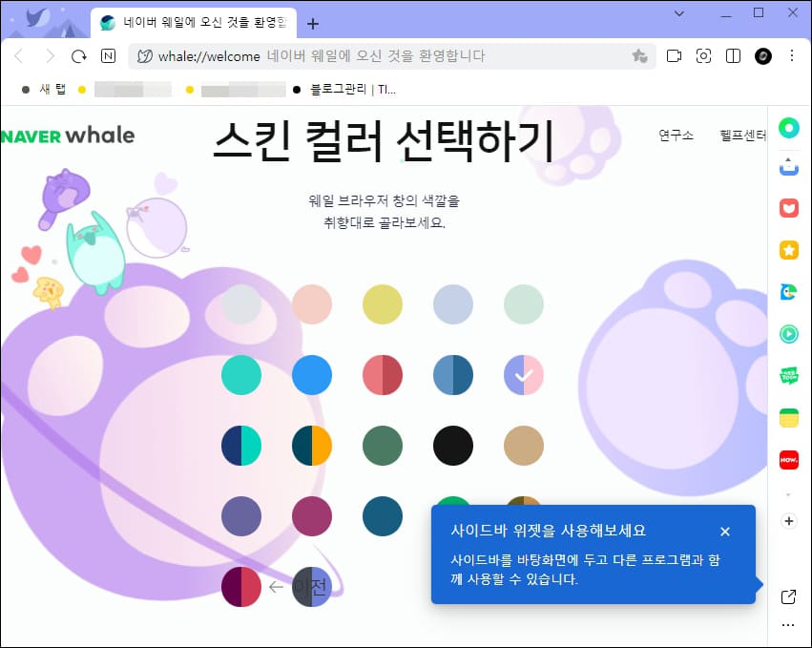Open the yellow star favorites app in sidebar
Screen dimensions: 812x648
tap(788, 250)
